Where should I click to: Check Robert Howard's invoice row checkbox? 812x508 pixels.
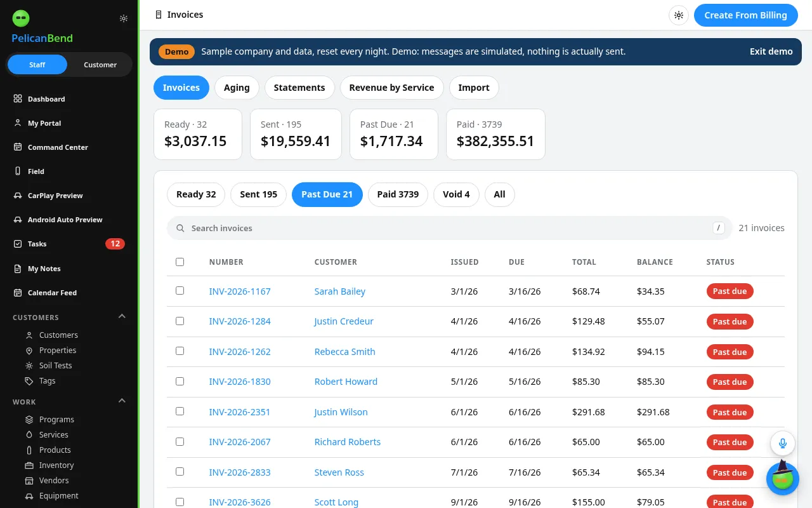tap(180, 381)
